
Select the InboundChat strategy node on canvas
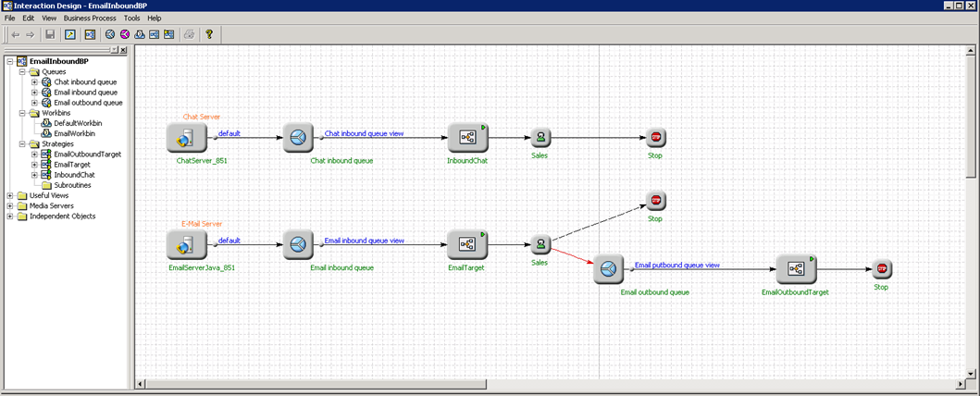pyautogui.click(x=466, y=139)
